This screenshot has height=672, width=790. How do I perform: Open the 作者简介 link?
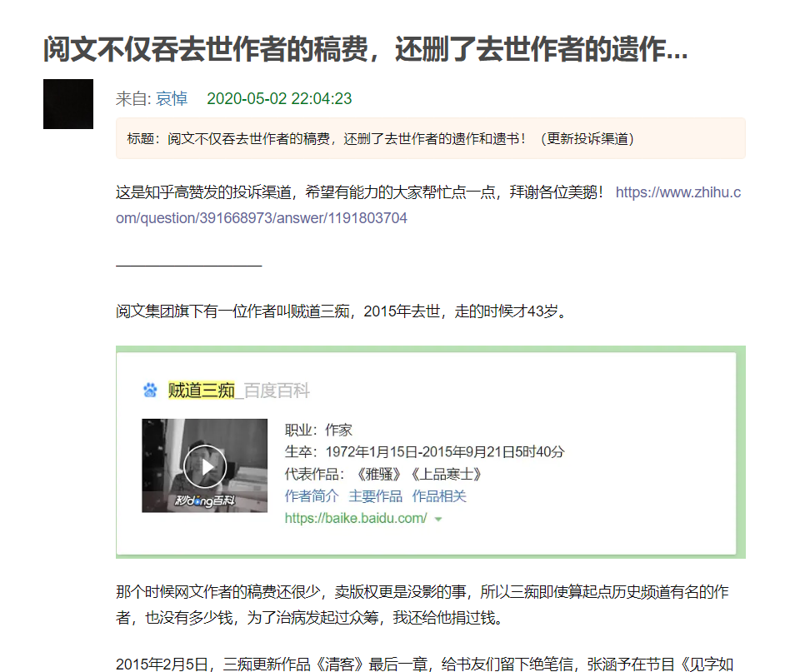312,496
